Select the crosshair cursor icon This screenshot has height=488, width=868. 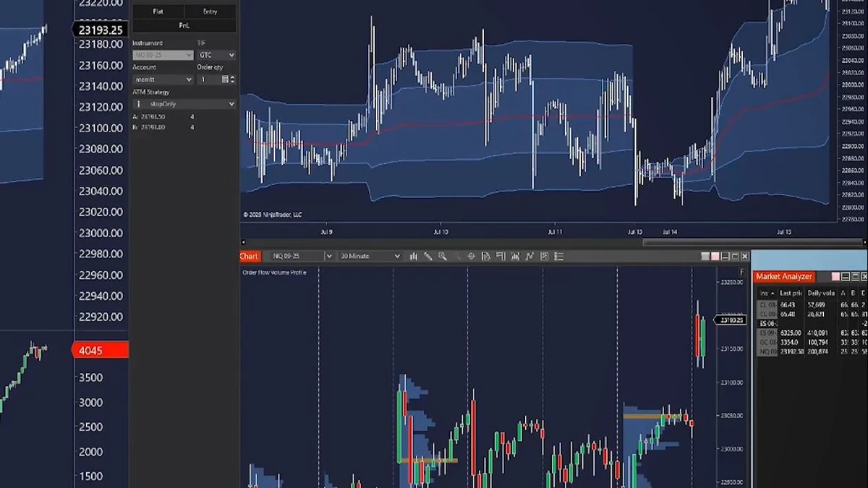471,256
